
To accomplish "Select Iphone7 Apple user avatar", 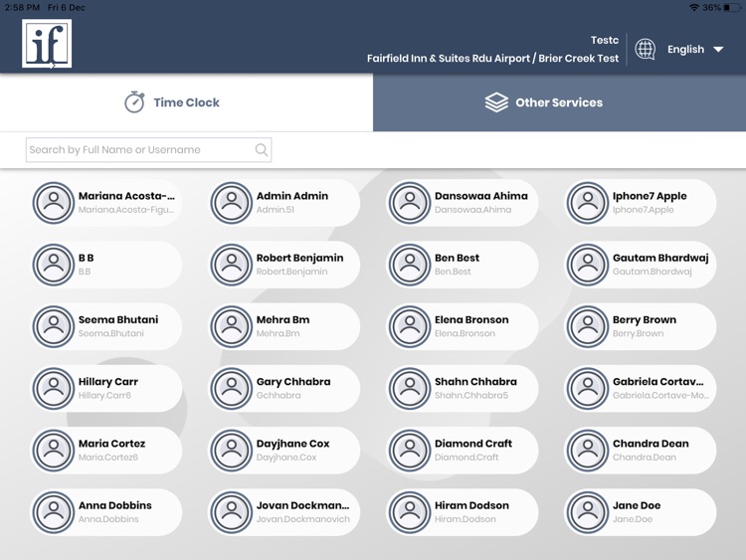I will [588, 203].
